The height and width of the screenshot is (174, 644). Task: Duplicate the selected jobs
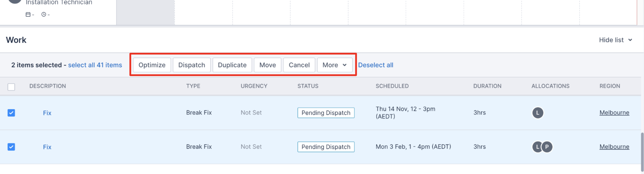click(x=232, y=65)
